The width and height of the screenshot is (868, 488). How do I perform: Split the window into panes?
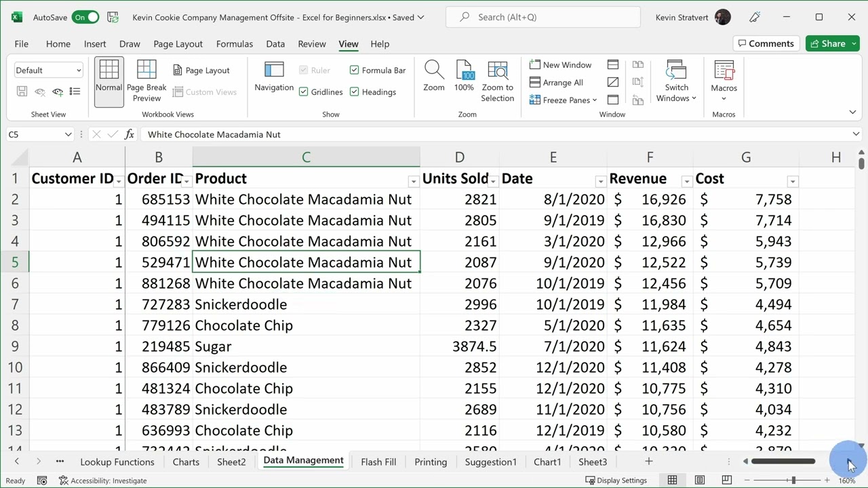pos(613,65)
